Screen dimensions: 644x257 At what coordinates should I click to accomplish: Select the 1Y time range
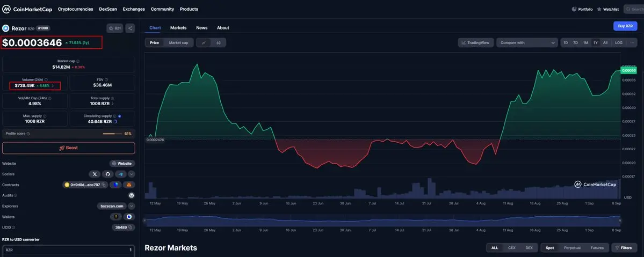[x=596, y=43]
